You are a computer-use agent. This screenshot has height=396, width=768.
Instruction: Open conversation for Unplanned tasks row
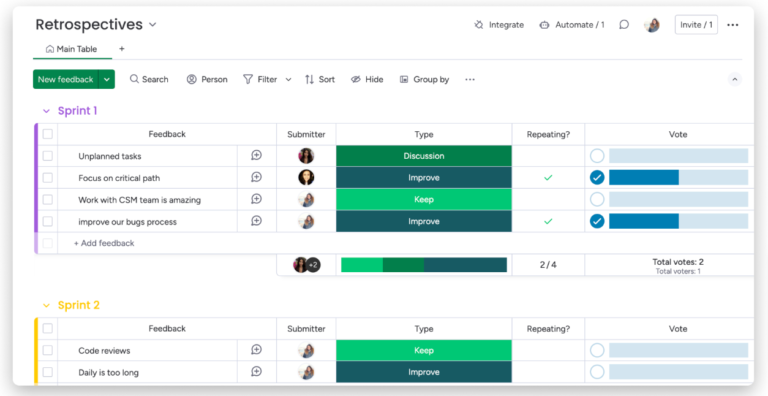pyautogui.click(x=256, y=155)
